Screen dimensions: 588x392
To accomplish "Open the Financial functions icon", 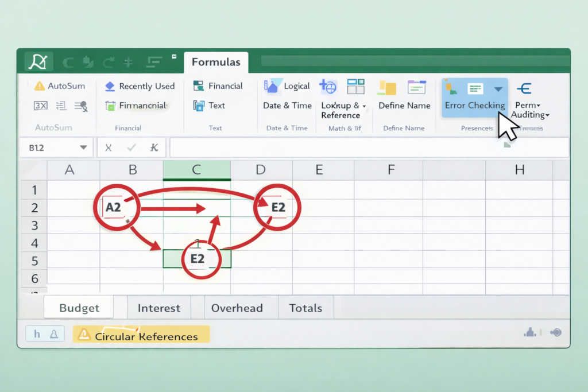I will 199,86.
